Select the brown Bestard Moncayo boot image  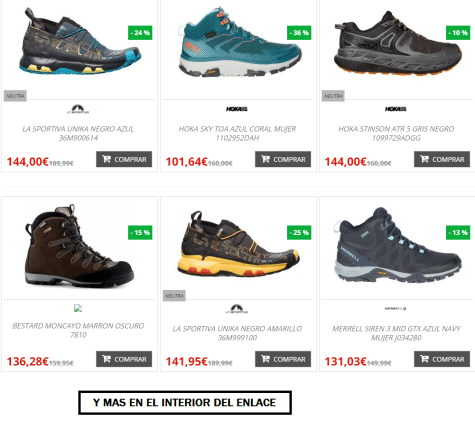tap(79, 246)
